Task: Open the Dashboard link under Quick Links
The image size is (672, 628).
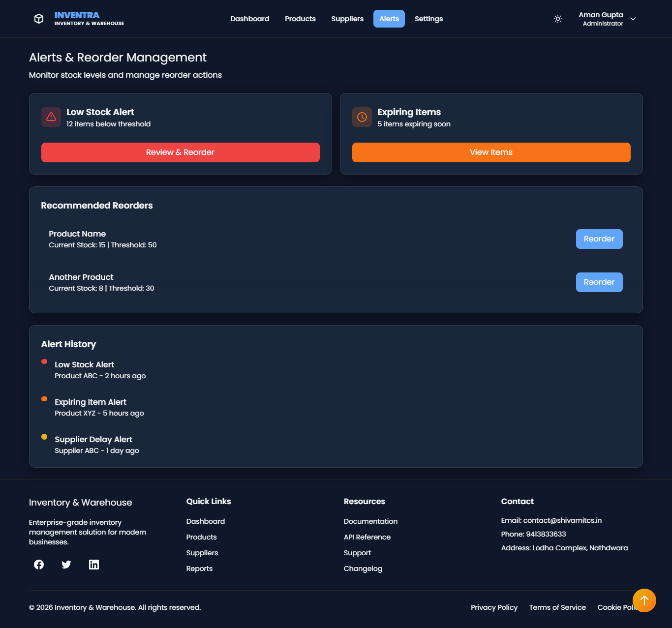Action: (x=206, y=521)
